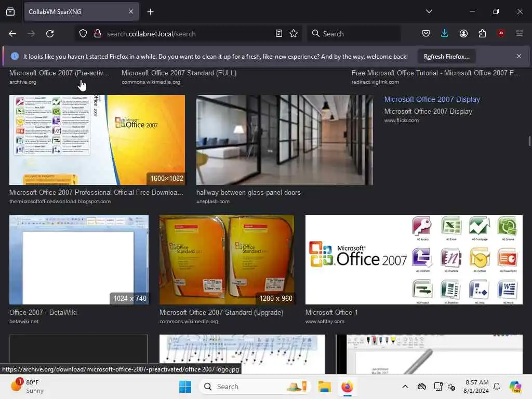
Task: Open the extensions puzzle icon
Action: [x=482, y=34]
